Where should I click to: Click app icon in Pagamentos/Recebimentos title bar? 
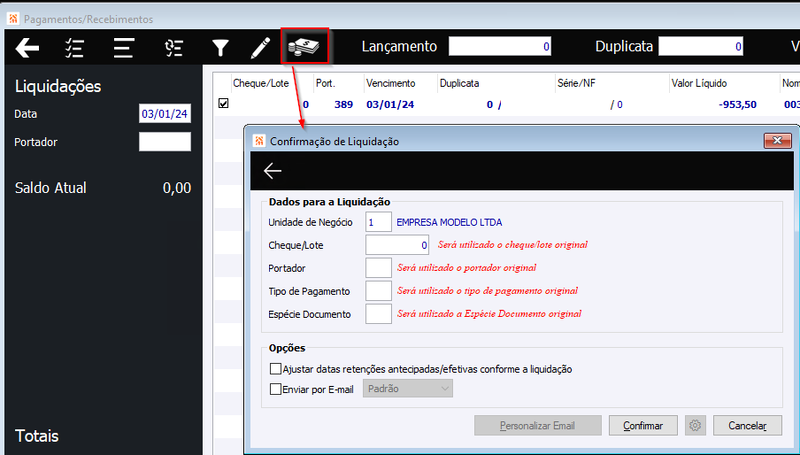pyautogui.click(x=13, y=19)
